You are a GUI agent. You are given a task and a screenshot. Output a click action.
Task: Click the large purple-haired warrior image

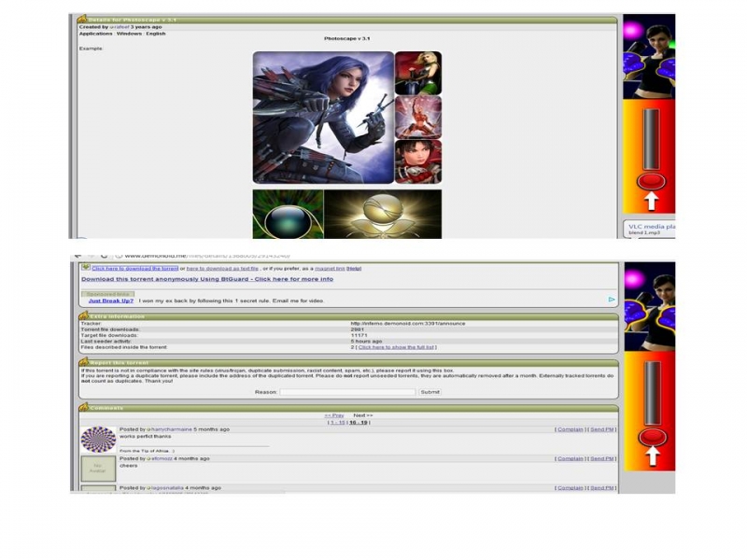tap(323, 118)
